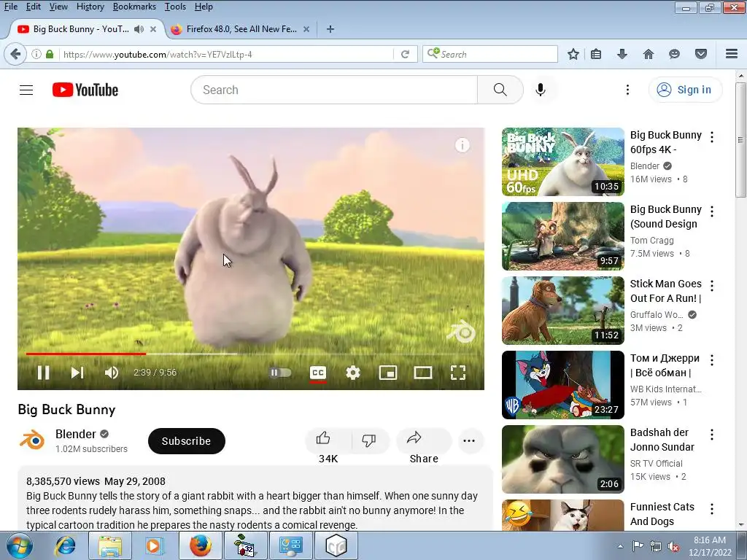
Task: Toggle closed captions CC button
Action: [318, 373]
